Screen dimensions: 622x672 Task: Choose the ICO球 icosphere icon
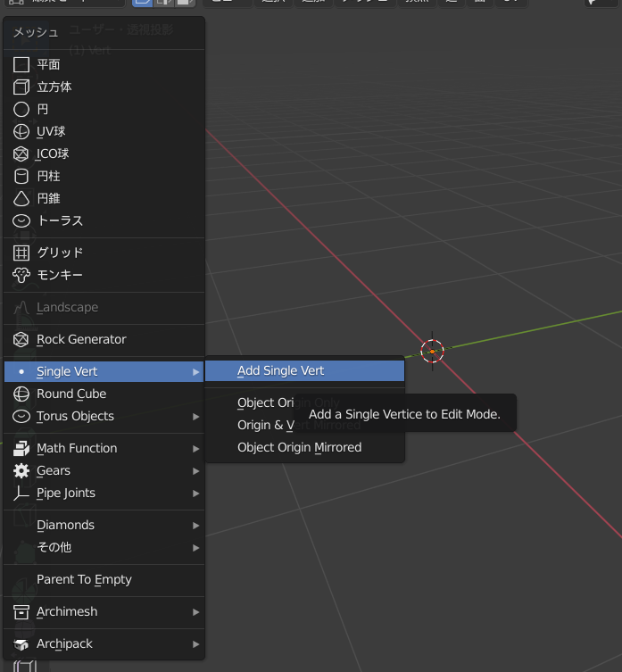coord(21,153)
